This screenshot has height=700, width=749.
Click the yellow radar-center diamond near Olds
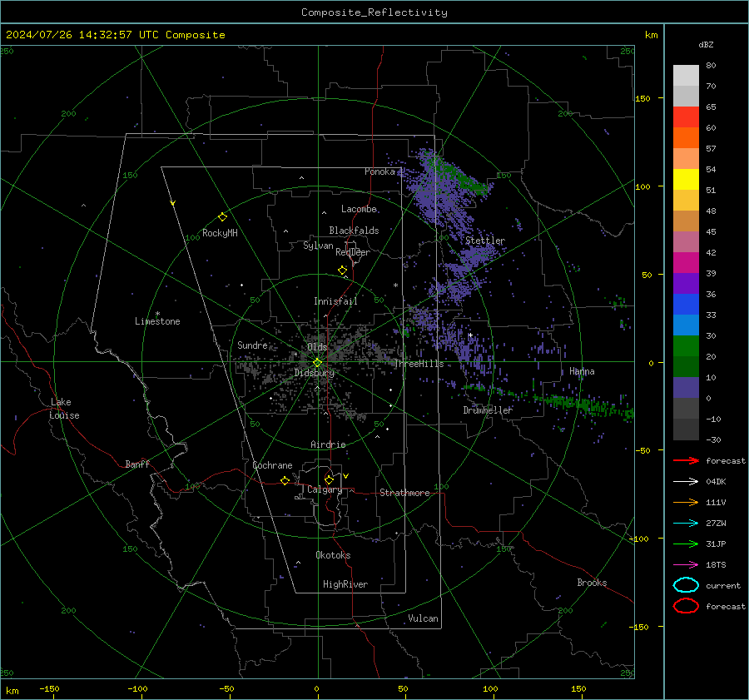coord(317,363)
